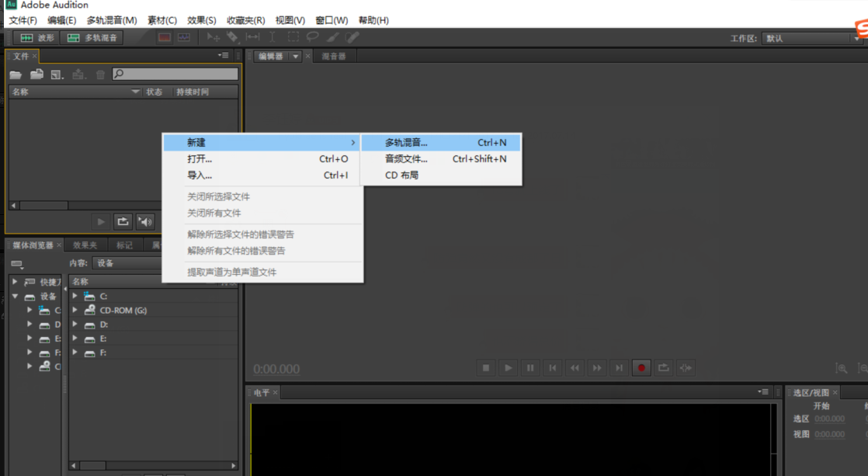Image resolution: width=868 pixels, height=476 pixels.
Task: Open the 多轨混音(M) menu
Action: click(111, 20)
